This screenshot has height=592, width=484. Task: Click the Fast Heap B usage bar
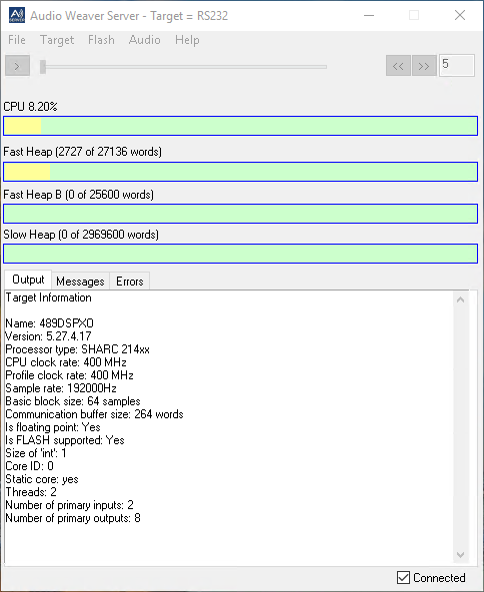240,214
